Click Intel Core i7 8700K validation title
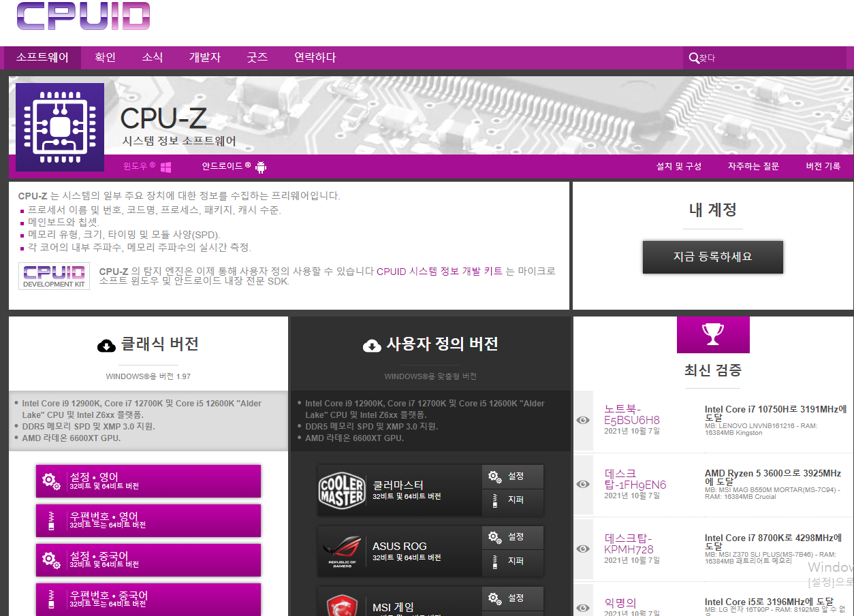The width and height of the screenshot is (854, 616). point(773,542)
